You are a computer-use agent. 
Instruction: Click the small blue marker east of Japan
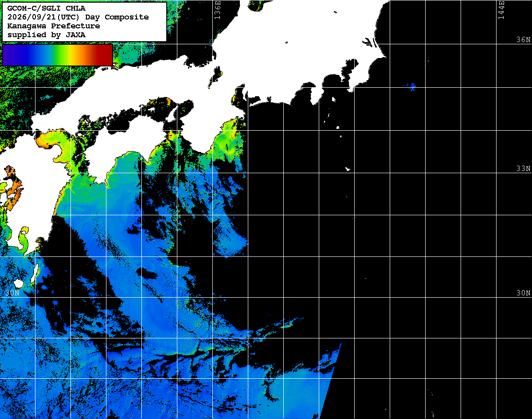(413, 86)
